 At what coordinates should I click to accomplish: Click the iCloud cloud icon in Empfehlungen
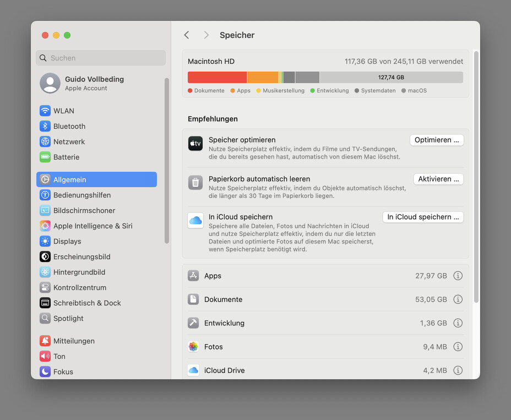[195, 221]
